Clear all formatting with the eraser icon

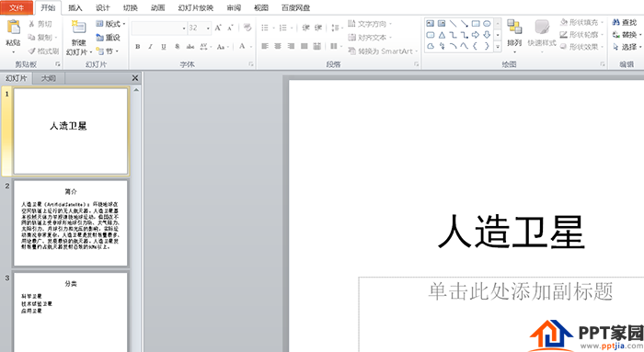[x=247, y=28]
